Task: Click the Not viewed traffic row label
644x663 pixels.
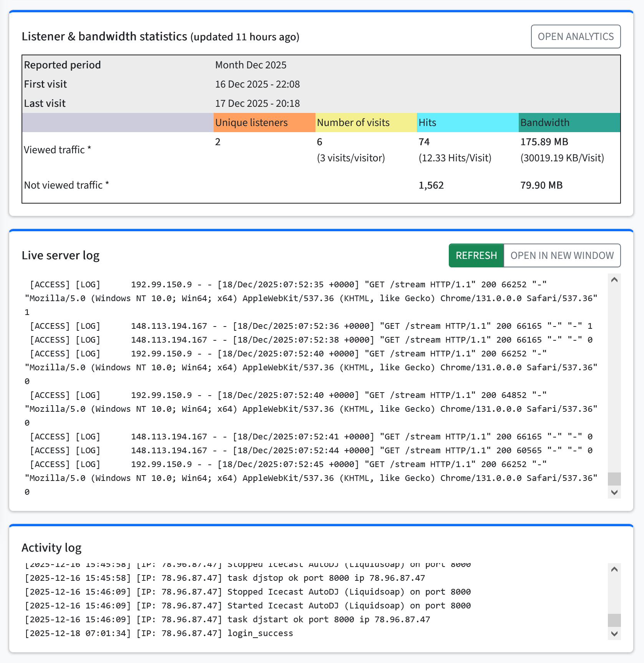Action: point(66,185)
